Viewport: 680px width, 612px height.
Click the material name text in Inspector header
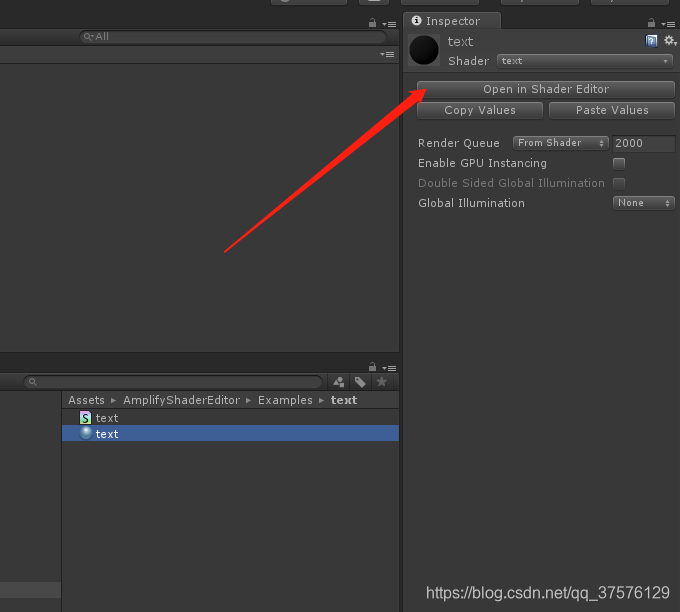(460, 42)
